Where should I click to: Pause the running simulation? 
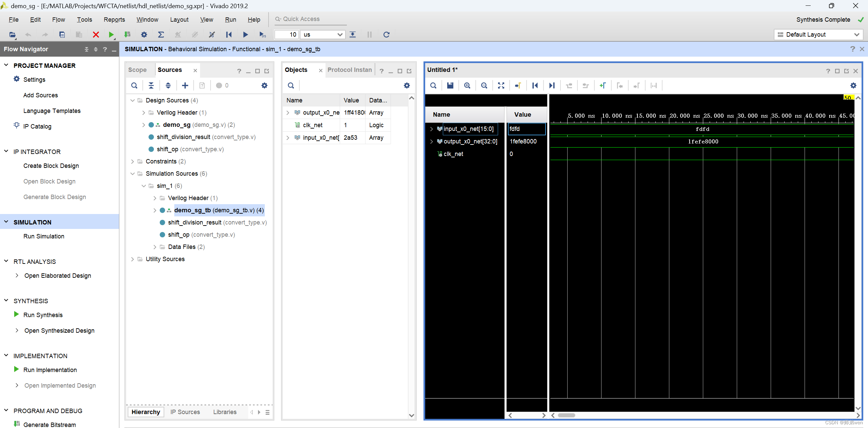pyautogui.click(x=369, y=34)
